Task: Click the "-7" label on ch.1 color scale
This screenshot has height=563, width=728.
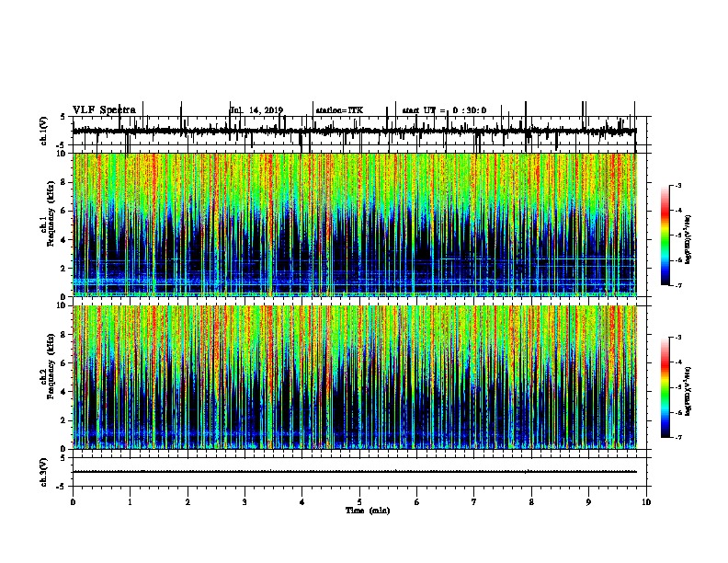Action: (x=678, y=285)
